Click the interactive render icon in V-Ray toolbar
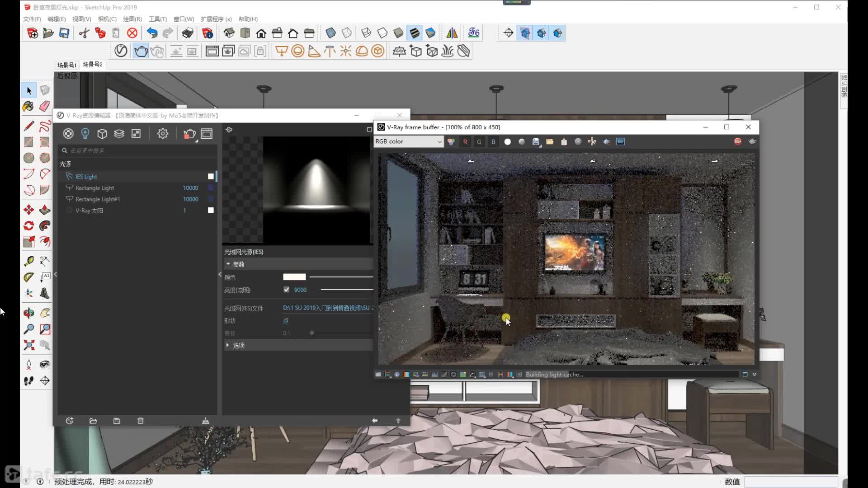This screenshot has height=488, width=868. (157, 51)
